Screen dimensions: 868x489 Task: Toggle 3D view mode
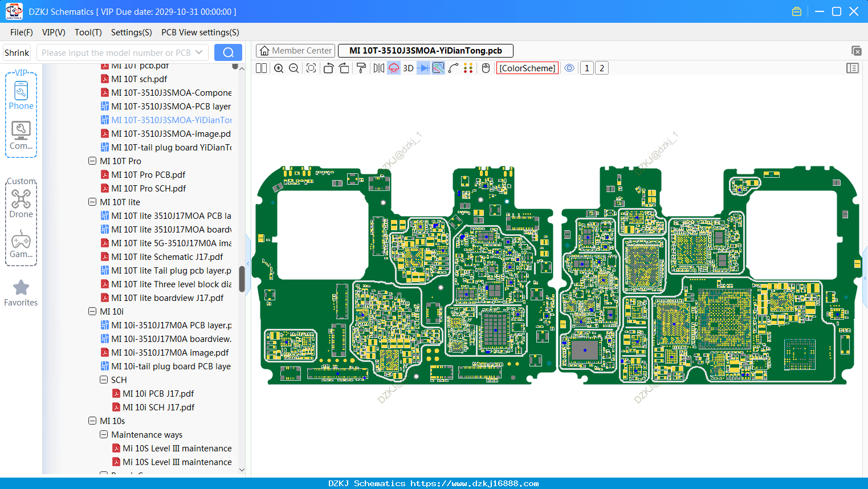(408, 68)
